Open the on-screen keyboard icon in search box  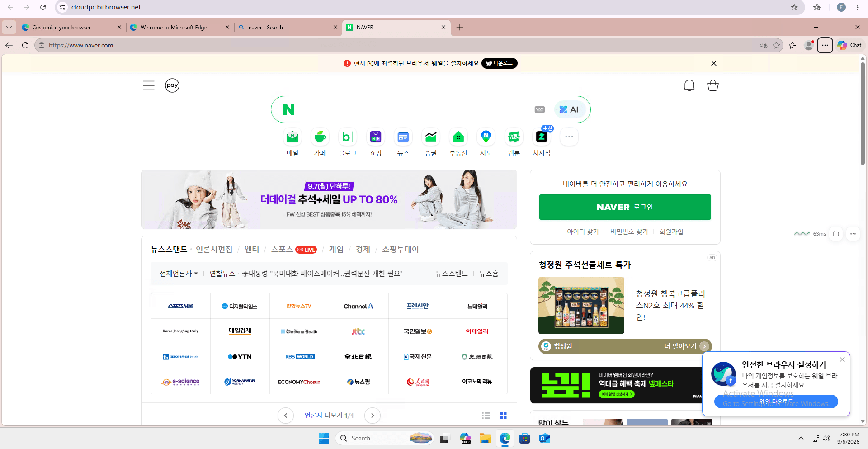(x=540, y=109)
